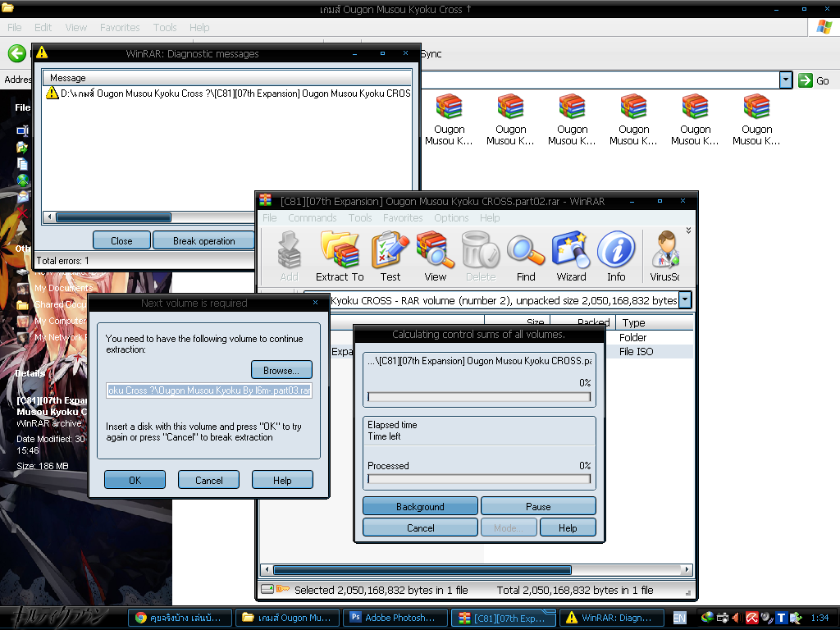Click the Background button in progress dialog
Image resolution: width=840 pixels, height=630 pixels.
coord(420,506)
